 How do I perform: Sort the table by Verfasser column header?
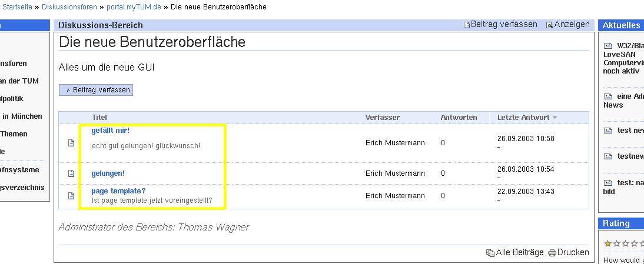(x=382, y=118)
